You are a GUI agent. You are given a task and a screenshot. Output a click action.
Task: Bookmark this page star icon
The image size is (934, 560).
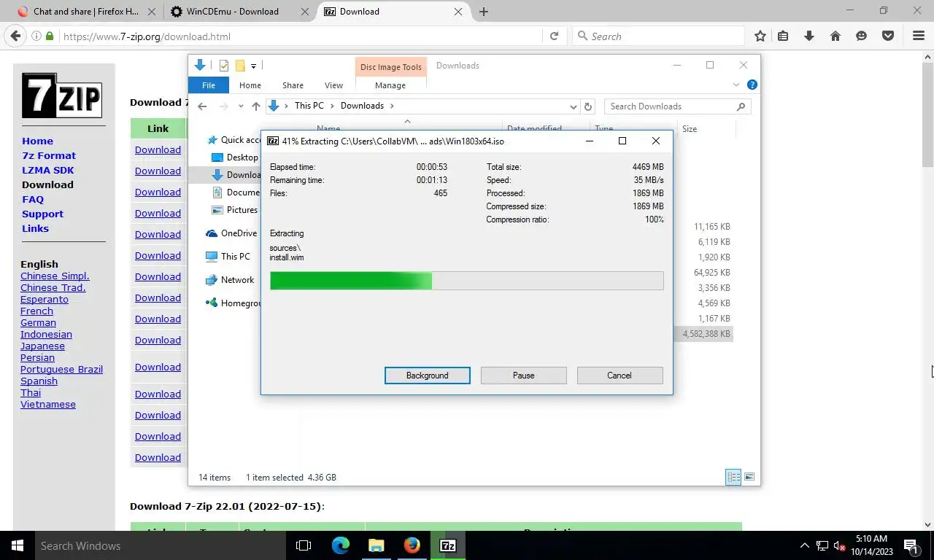pyautogui.click(x=760, y=36)
